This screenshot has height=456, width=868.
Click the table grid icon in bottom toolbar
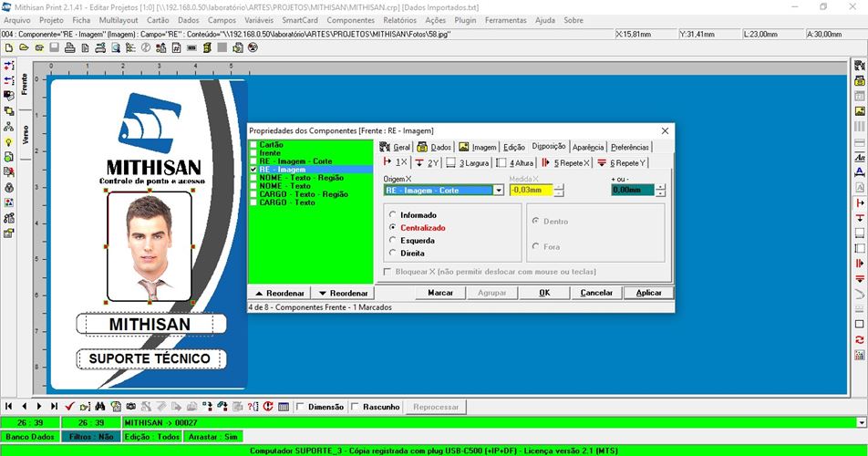[x=284, y=406]
